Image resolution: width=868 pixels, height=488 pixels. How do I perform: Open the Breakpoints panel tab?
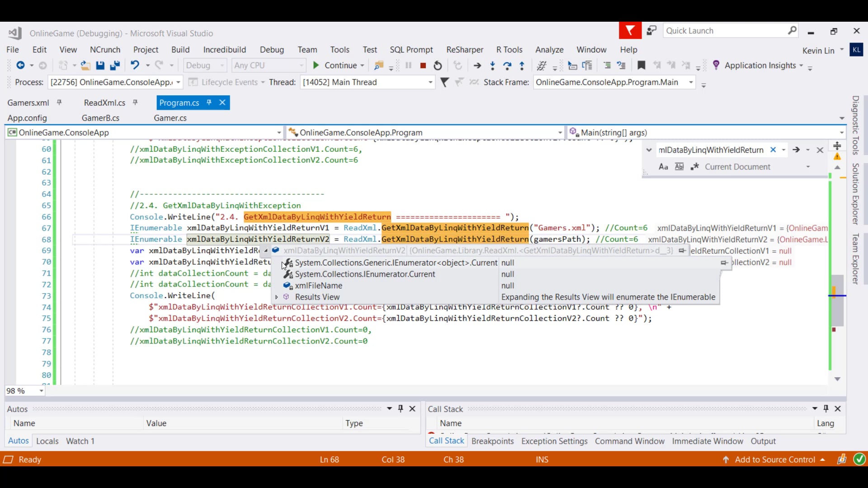pos(492,441)
